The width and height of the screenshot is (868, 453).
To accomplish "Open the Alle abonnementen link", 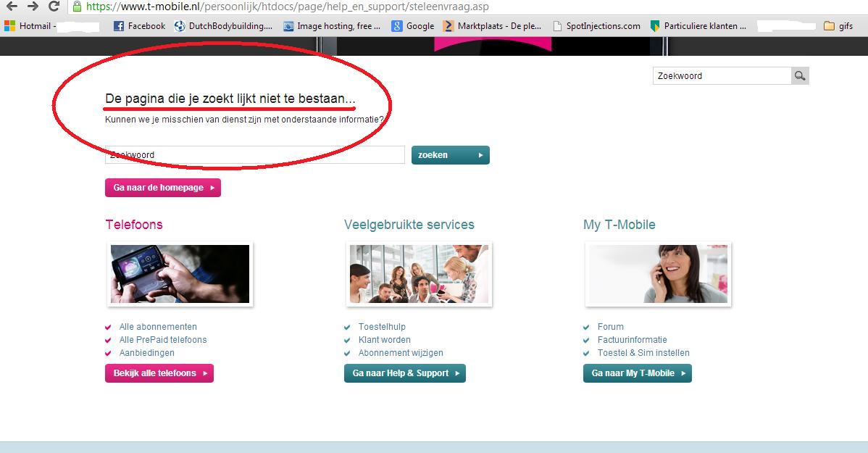I will coord(158,327).
